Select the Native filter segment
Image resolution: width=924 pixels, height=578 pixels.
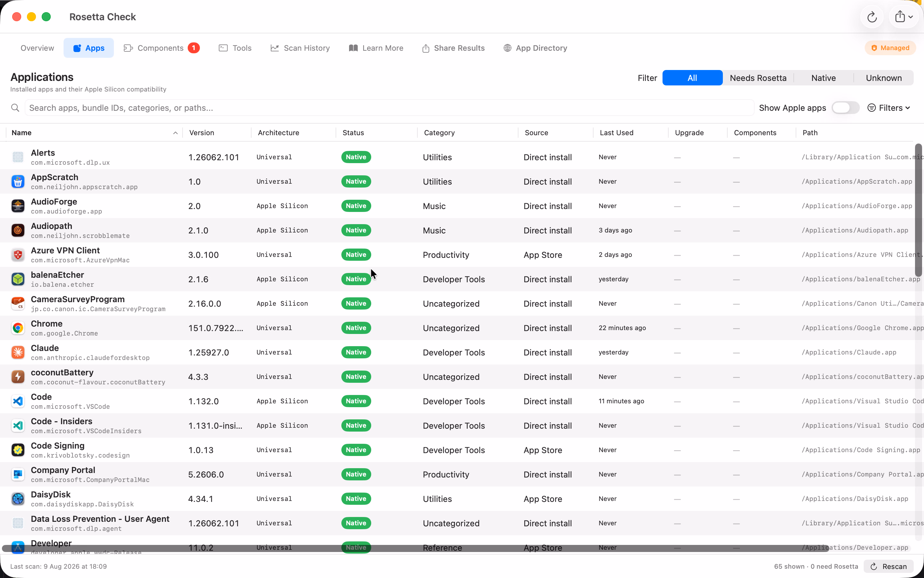tap(824, 78)
